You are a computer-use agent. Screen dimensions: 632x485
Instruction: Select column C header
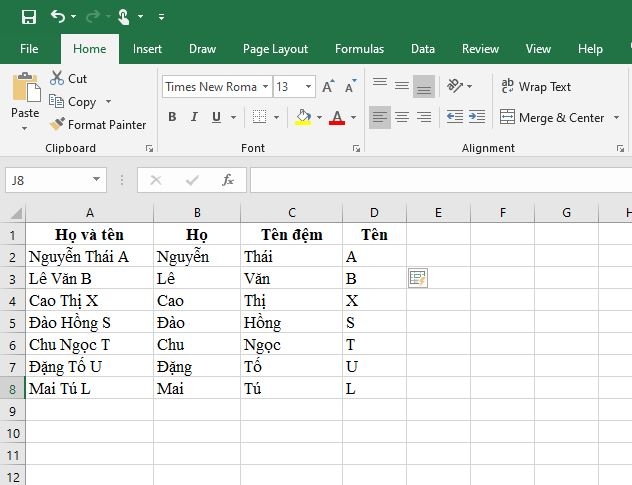[x=292, y=212]
